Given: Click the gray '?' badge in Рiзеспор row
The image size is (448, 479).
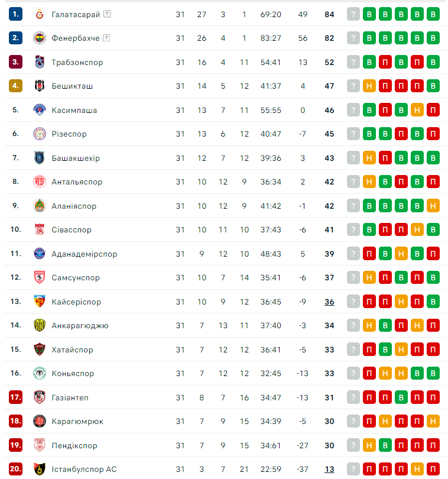Looking at the screenshot, I should 353,134.
